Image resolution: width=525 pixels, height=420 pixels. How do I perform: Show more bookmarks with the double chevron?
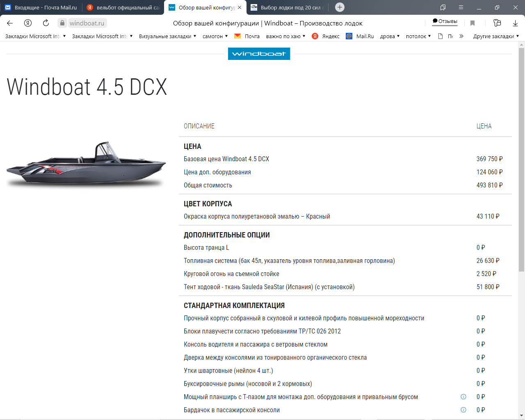(461, 36)
